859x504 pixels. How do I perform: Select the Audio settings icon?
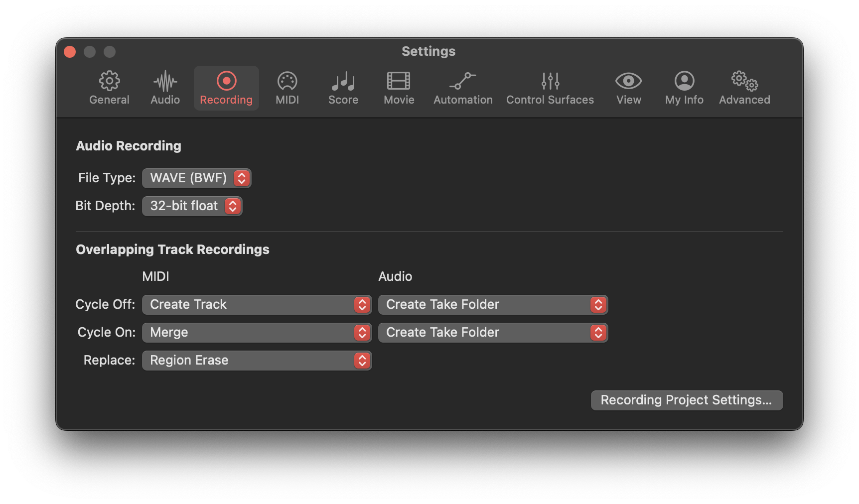coord(164,88)
